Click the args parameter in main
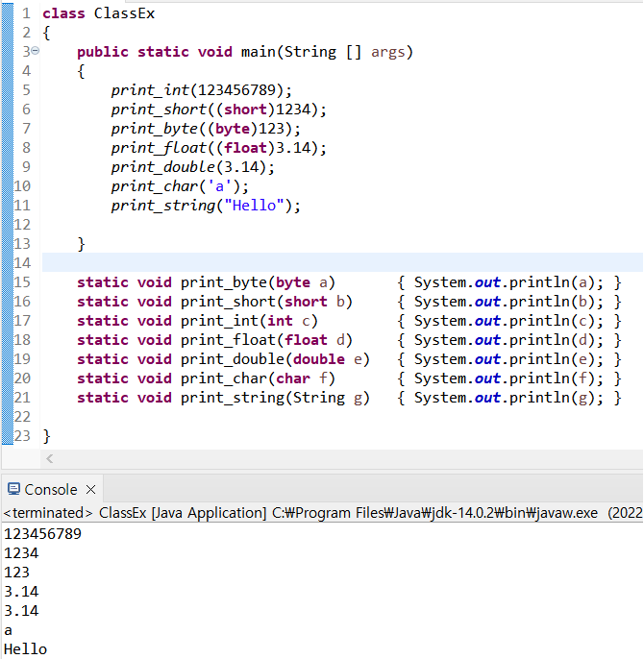 click(387, 53)
